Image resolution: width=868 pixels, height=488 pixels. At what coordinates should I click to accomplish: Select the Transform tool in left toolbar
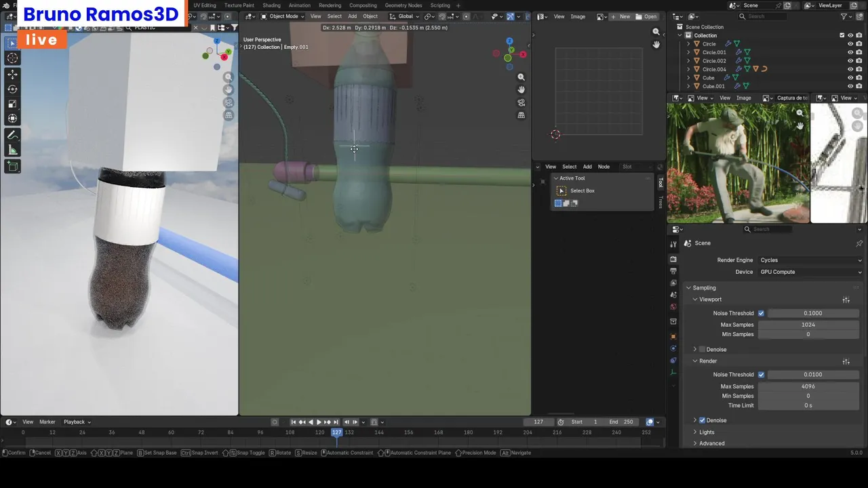pyautogui.click(x=12, y=119)
